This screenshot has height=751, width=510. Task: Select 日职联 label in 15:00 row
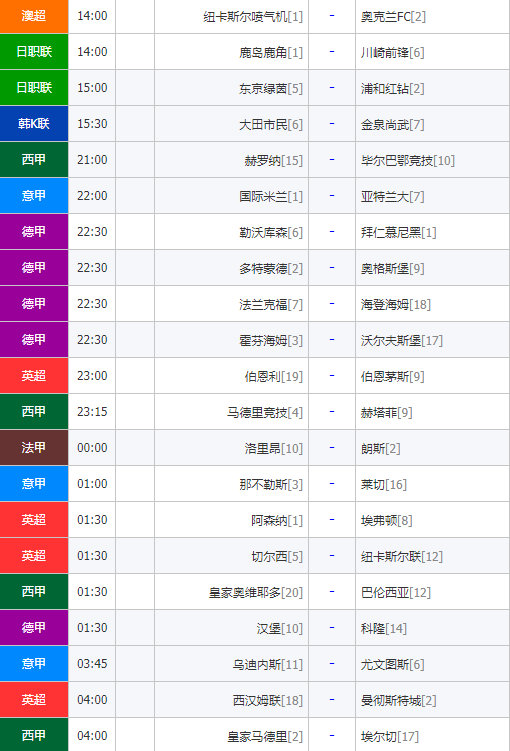pyautogui.click(x=34, y=88)
